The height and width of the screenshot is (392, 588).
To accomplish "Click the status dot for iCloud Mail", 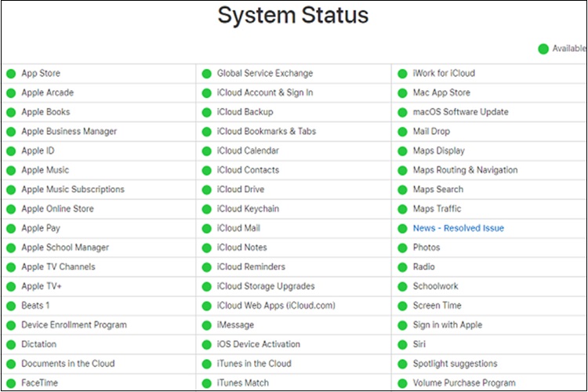I will click(x=207, y=228).
